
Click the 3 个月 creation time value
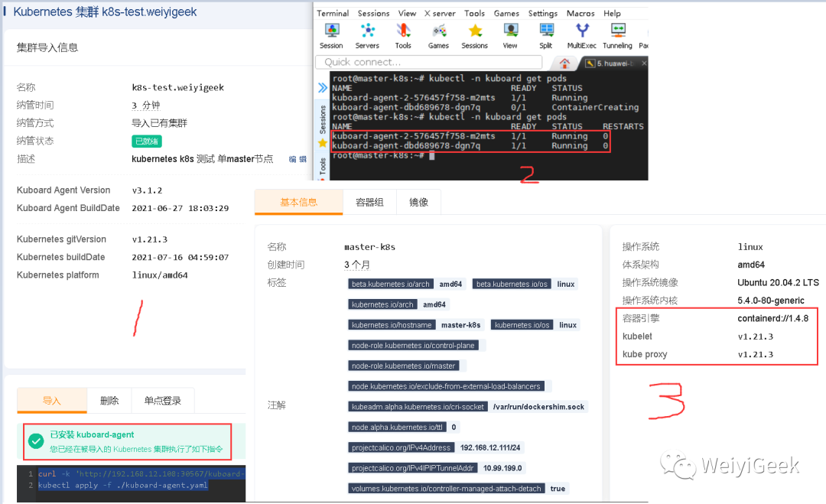click(357, 265)
